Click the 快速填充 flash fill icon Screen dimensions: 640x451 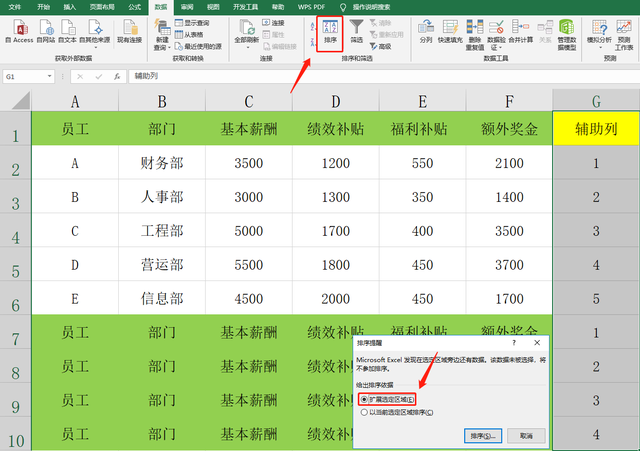pos(450,32)
